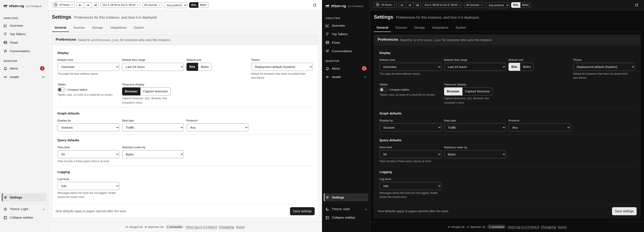
Task: Toggle Compact tables switch in dark panel
Action: [x=384, y=90]
